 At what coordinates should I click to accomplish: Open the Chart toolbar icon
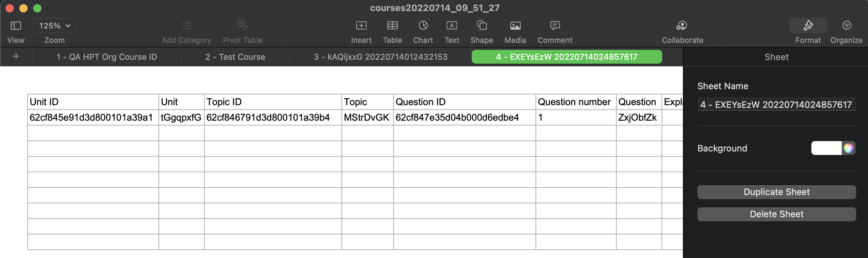pyautogui.click(x=423, y=25)
